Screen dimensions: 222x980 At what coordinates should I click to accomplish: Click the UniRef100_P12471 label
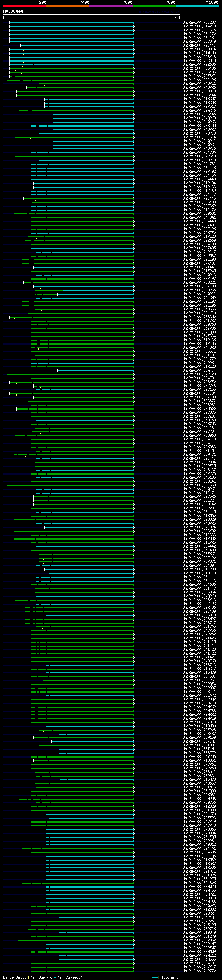click(x=199, y=493)
